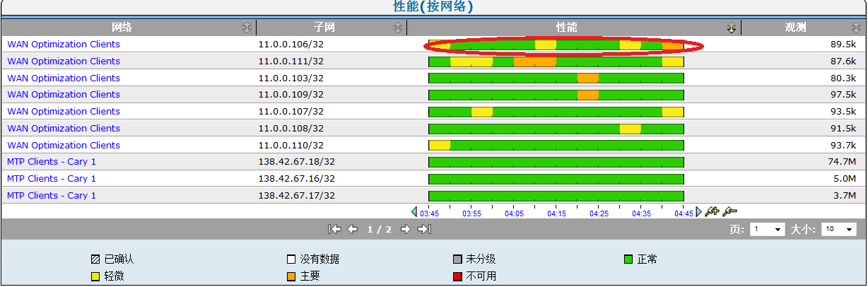Click the performance bar for 11.0.0.110/32
This screenshot has width=868, height=287.
(x=556, y=145)
